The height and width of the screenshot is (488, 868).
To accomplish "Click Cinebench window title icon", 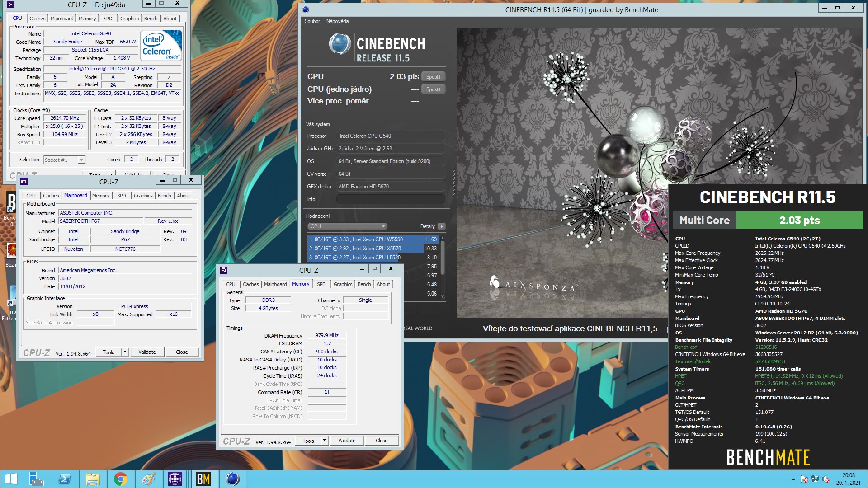I will (x=306, y=9).
